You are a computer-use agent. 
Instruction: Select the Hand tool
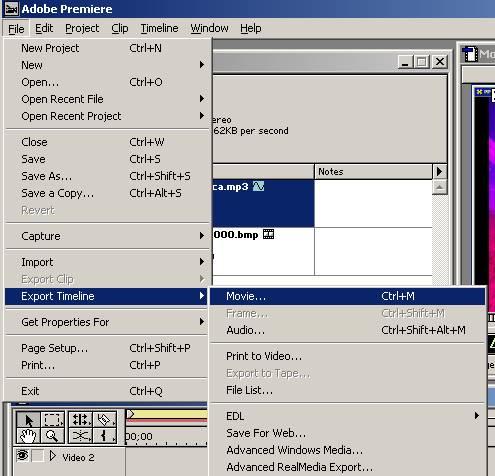(28, 435)
